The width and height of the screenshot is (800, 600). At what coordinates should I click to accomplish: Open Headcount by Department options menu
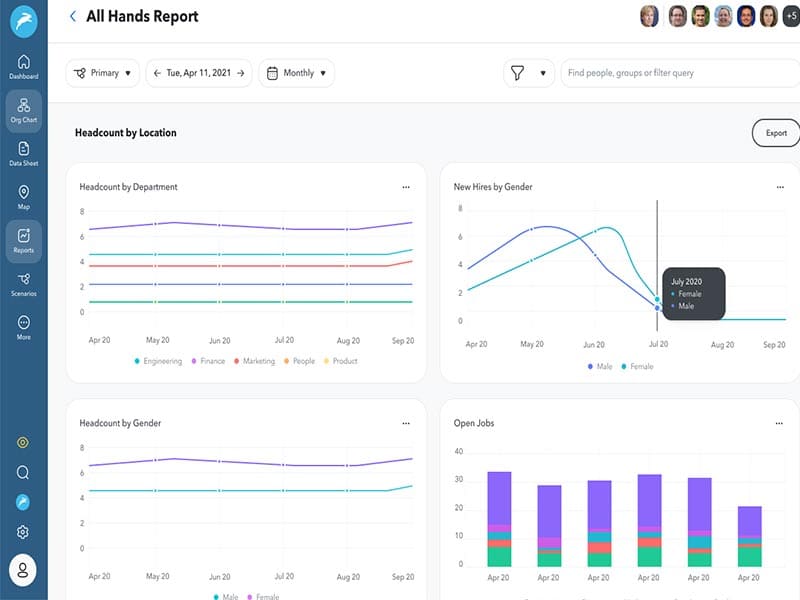[x=405, y=187]
